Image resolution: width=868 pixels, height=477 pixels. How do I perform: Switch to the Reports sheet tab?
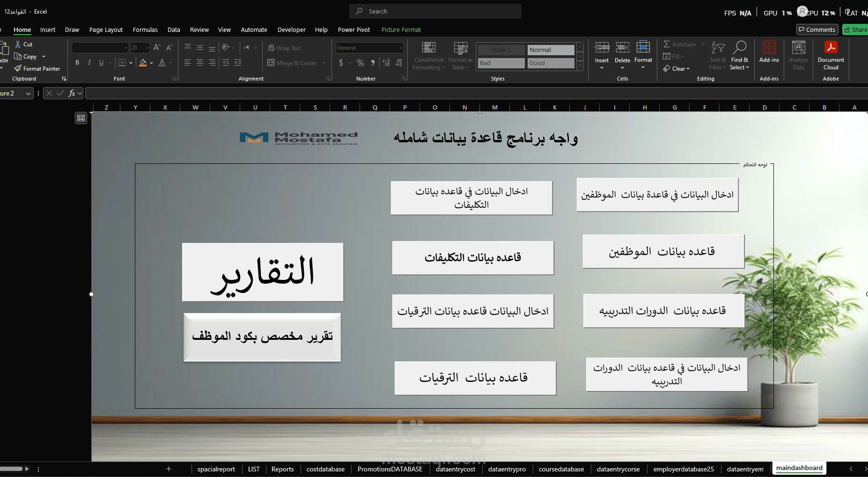tap(282, 469)
